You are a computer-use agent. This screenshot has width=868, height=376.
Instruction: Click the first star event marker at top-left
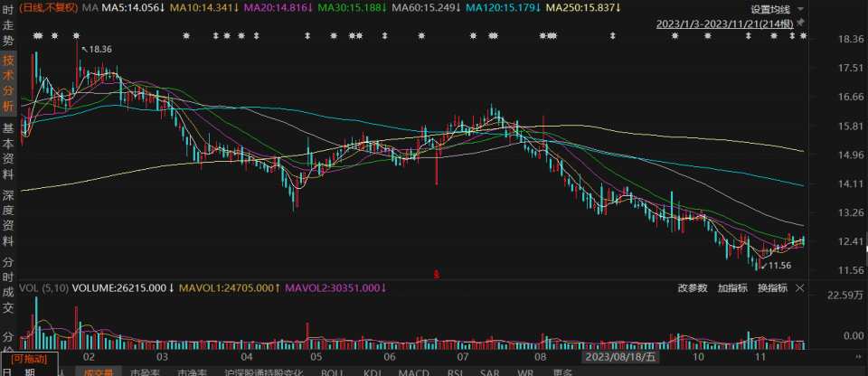(38, 36)
